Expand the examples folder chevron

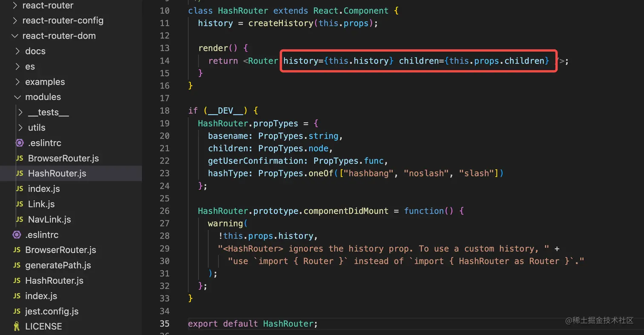point(17,82)
